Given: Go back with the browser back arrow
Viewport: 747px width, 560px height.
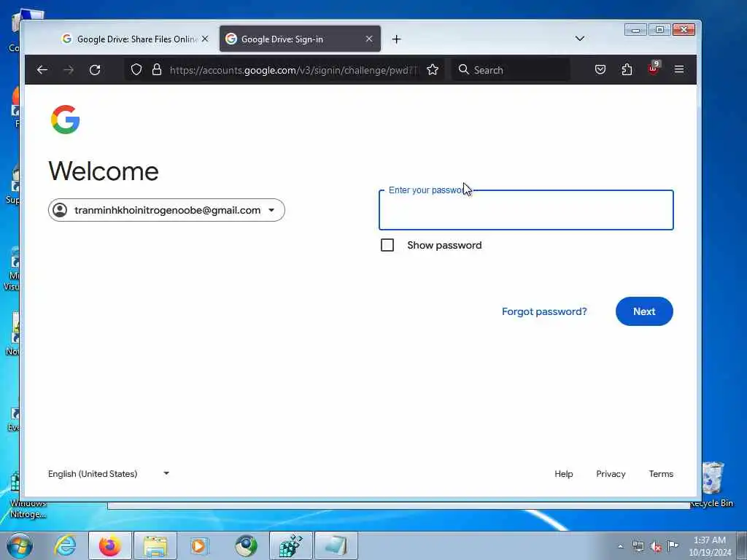Looking at the screenshot, I should 42,70.
